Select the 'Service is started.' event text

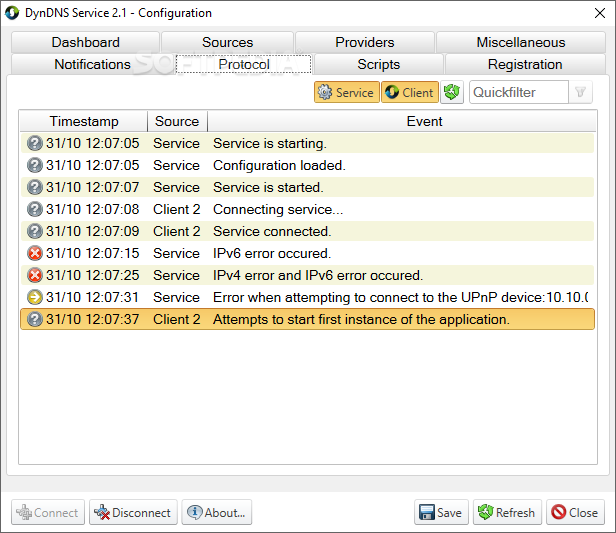(x=268, y=187)
